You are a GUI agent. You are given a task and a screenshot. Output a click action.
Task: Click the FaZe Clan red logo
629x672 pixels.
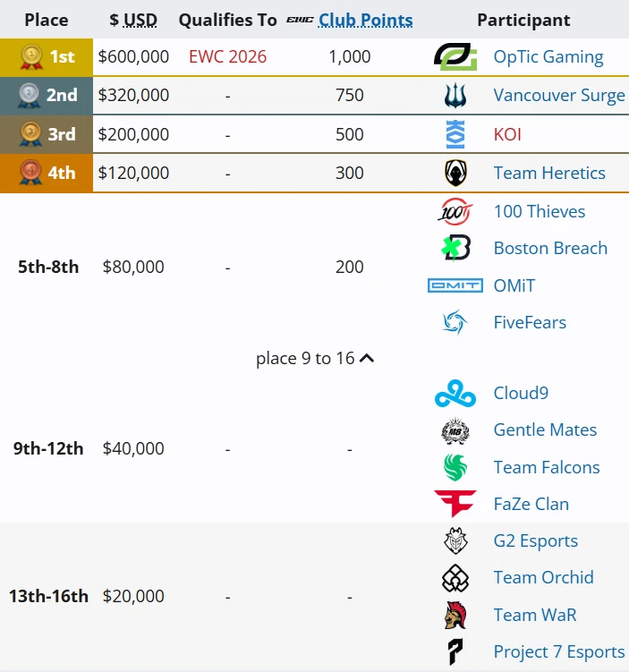[x=455, y=504]
